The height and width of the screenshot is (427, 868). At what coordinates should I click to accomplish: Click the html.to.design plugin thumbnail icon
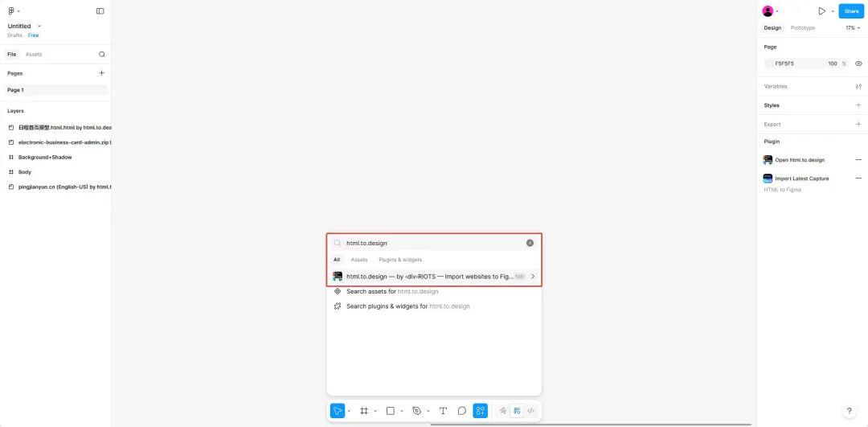pos(337,276)
